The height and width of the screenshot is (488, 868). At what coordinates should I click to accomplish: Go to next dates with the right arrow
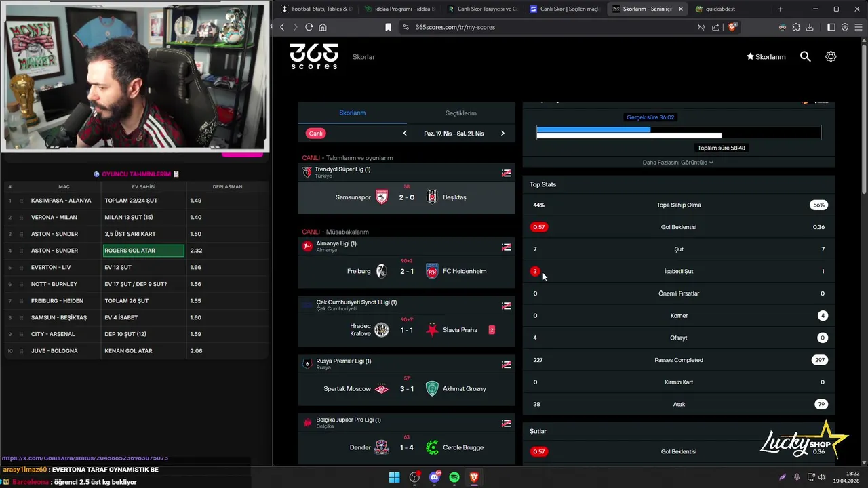502,134
